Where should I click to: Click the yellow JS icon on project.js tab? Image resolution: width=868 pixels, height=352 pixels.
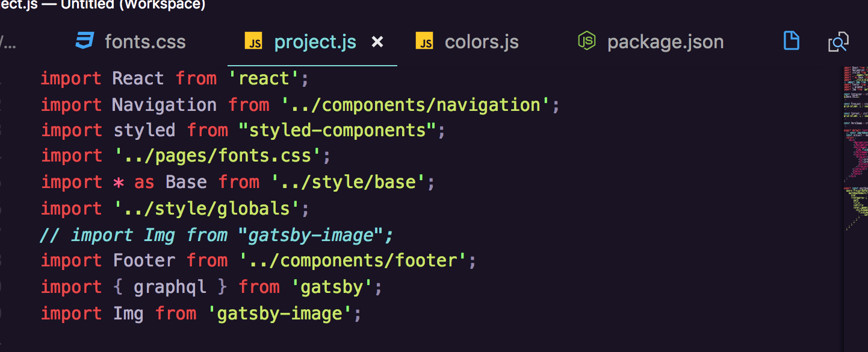tap(253, 41)
